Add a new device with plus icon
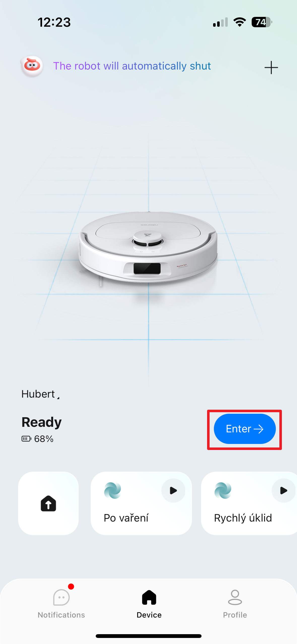 [271, 68]
